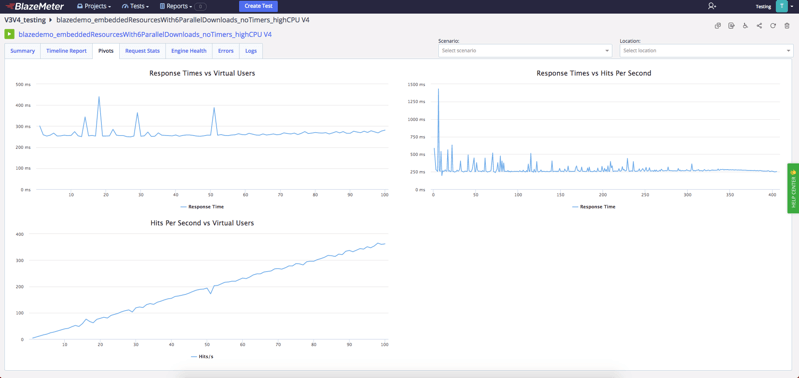Viewport: 799px width, 378px height.
Task: Open the green Help Center side tab
Action: [793, 188]
